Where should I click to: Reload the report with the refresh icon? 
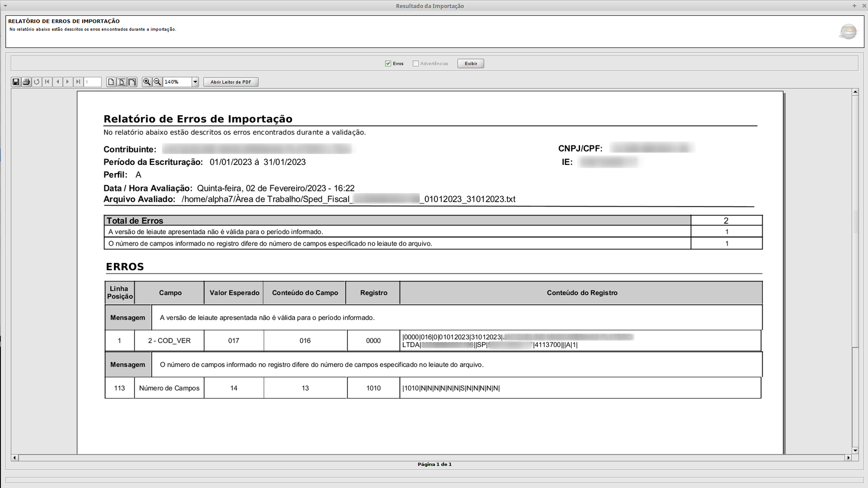[37, 82]
